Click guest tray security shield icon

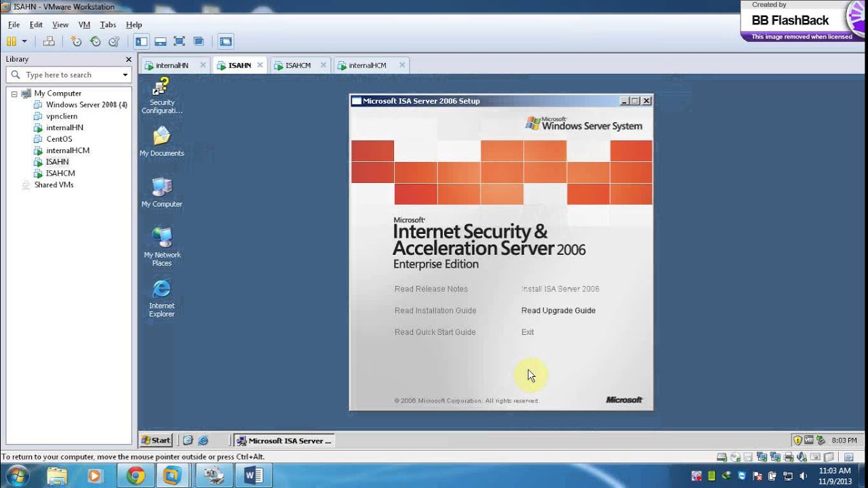click(798, 441)
